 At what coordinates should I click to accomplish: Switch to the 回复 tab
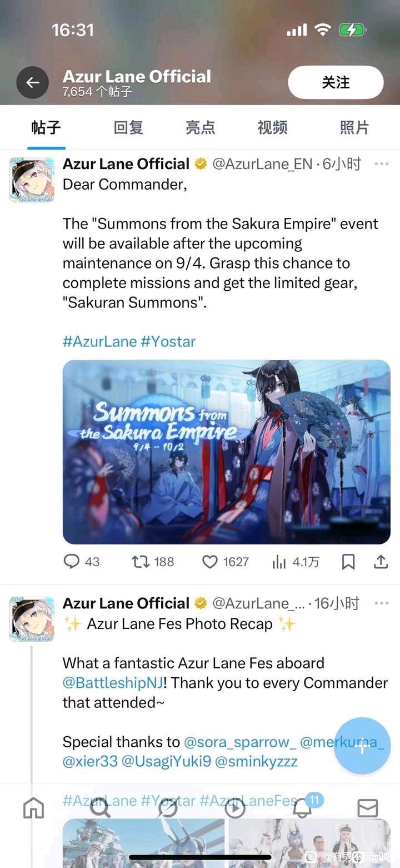pyautogui.click(x=128, y=128)
